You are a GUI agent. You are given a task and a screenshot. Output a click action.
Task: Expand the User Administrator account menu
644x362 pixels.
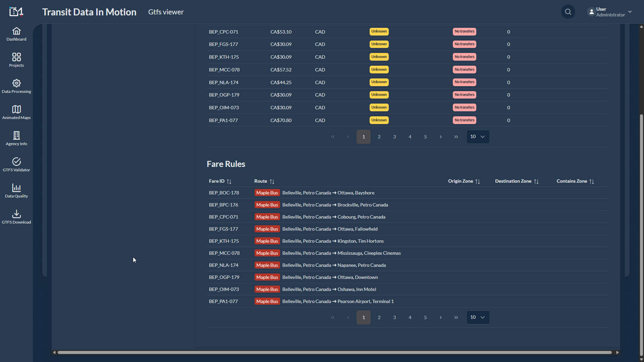630,12
